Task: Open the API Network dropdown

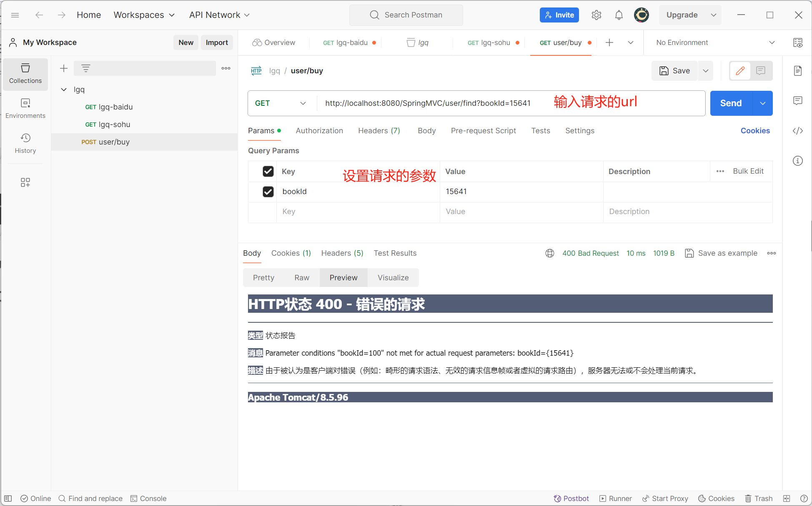Action: 219,15
